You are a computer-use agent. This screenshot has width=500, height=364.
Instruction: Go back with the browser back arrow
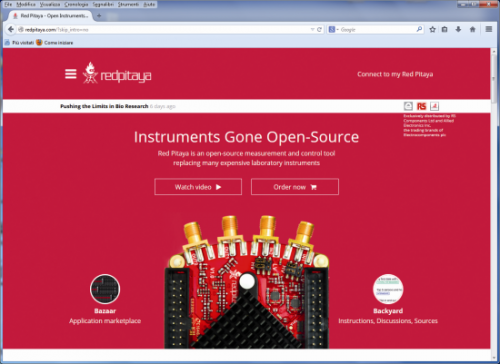tap(11, 30)
